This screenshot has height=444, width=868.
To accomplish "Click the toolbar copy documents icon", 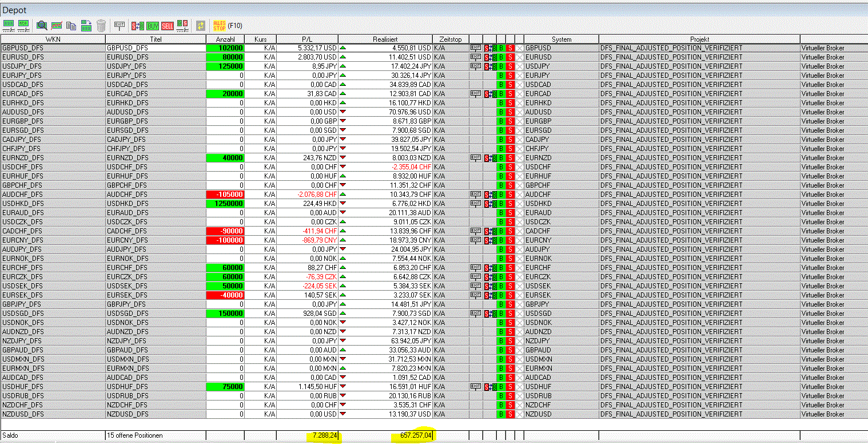I will coord(71,25).
